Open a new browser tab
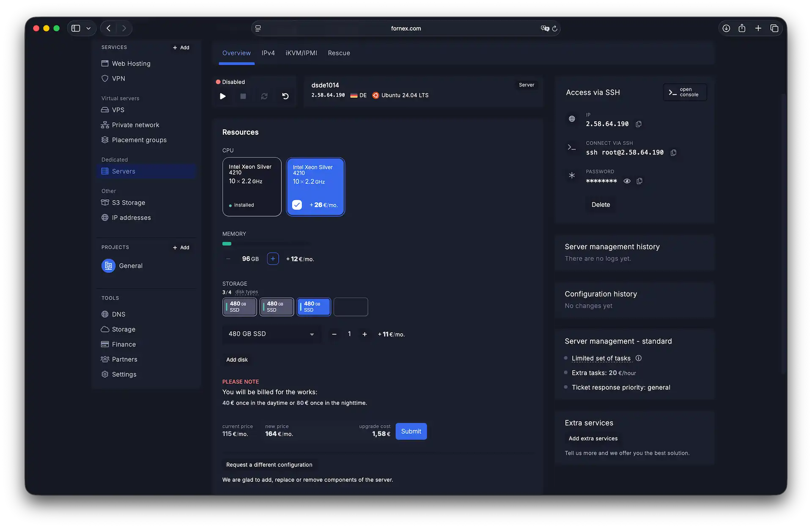This screenshot has height=528, width=812. coord(758,28)
